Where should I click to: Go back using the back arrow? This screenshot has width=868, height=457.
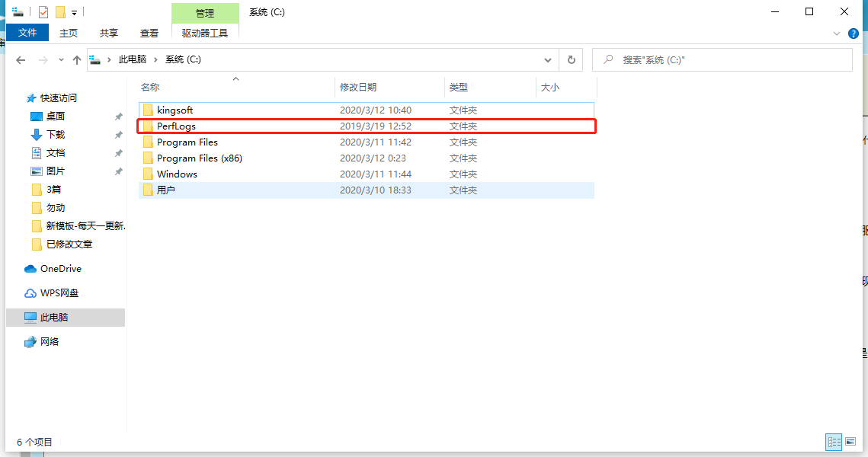point(21,59)
